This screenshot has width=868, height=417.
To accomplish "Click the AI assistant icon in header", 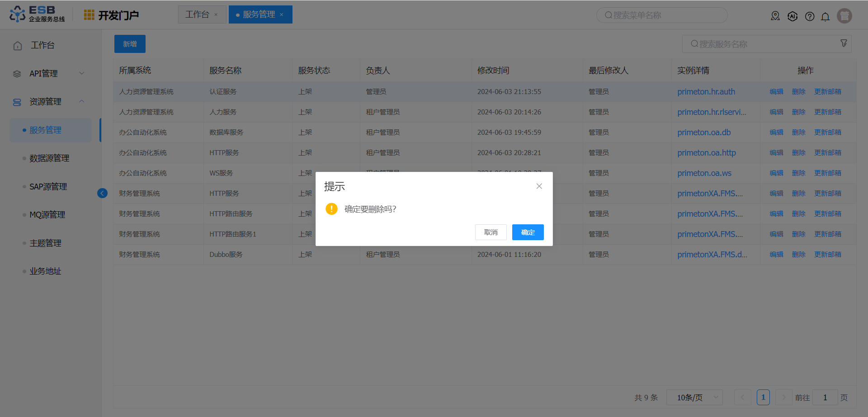I will click(793, 17).
